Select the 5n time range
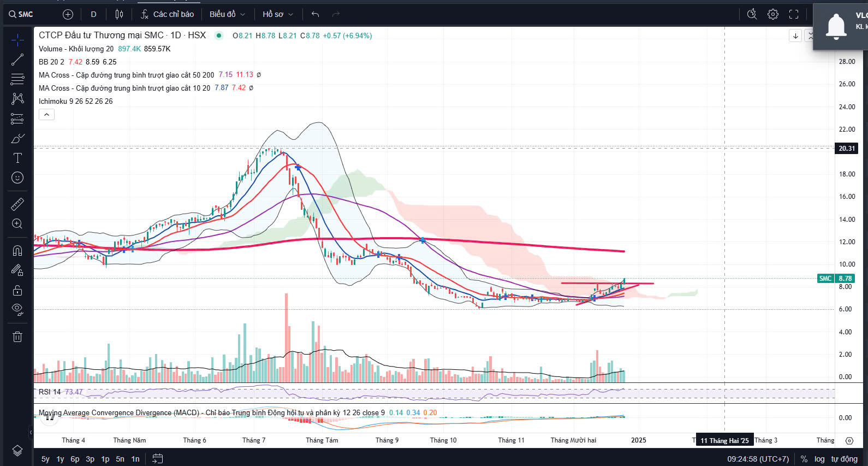 [120, 459]
